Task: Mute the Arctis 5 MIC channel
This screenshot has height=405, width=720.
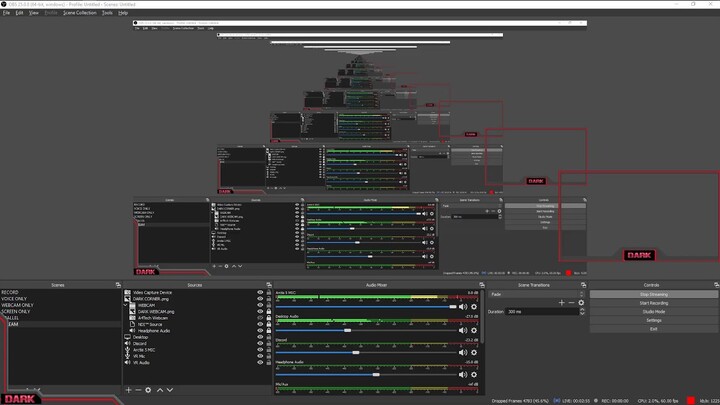Action: tap(463, 307)
